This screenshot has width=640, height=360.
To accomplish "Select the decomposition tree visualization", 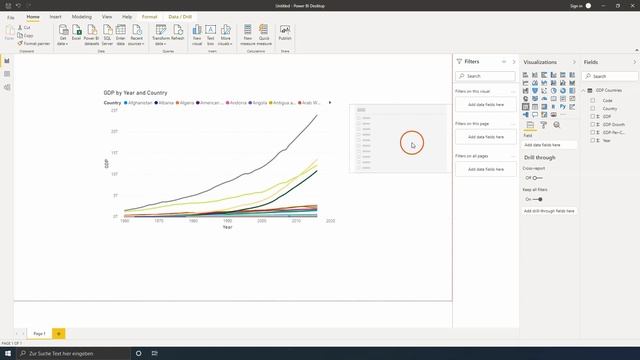I will [x=525, y=115].
